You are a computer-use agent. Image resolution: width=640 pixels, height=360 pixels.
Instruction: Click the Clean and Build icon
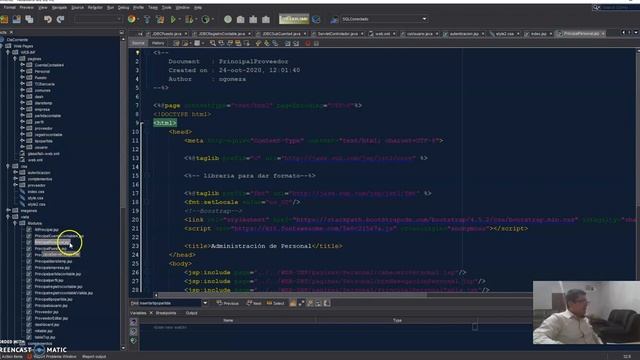coord(160,19)
